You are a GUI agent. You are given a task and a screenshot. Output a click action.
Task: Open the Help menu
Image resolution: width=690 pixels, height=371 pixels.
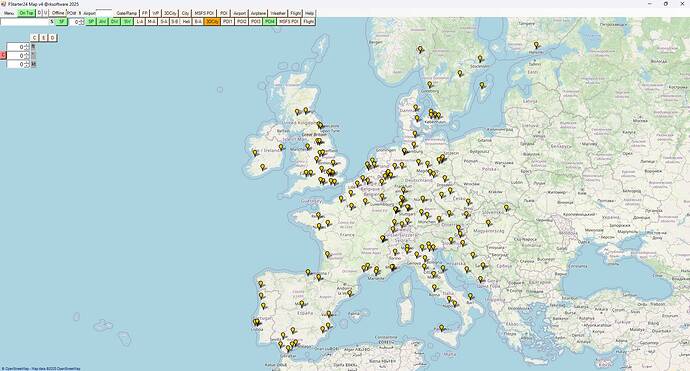coord(309,13)
